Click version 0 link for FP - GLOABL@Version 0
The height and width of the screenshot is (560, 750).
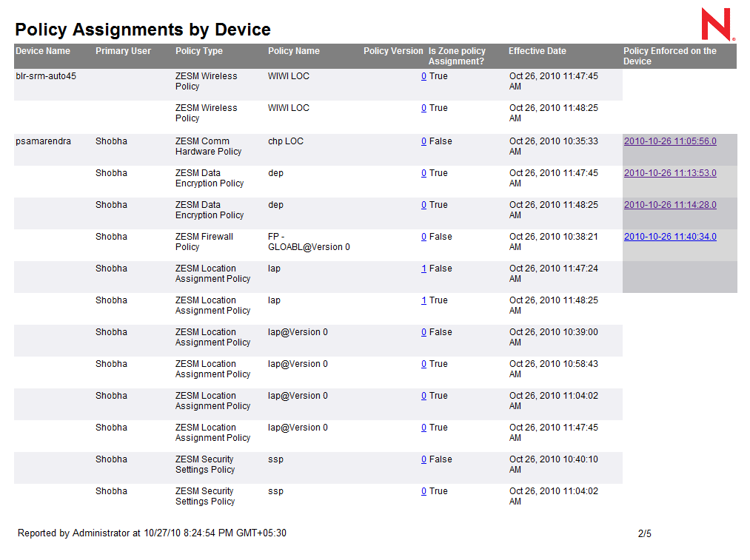(x=423, y=237)
